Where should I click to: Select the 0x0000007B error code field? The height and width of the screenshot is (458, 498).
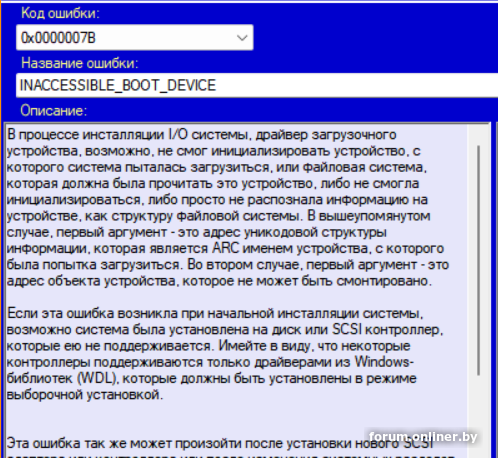pyautogui.click(x=135, y=37)
